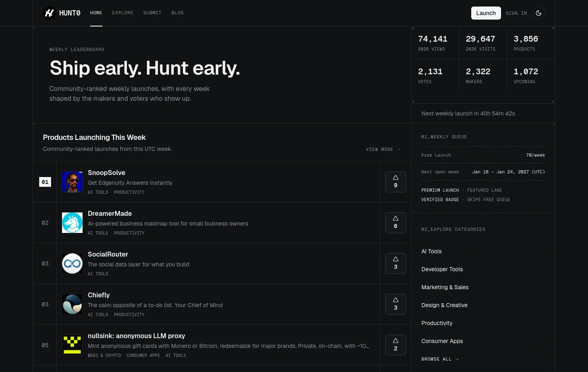Open nullsink pixel logo
The image size is (588, 372).
point(72,345)
